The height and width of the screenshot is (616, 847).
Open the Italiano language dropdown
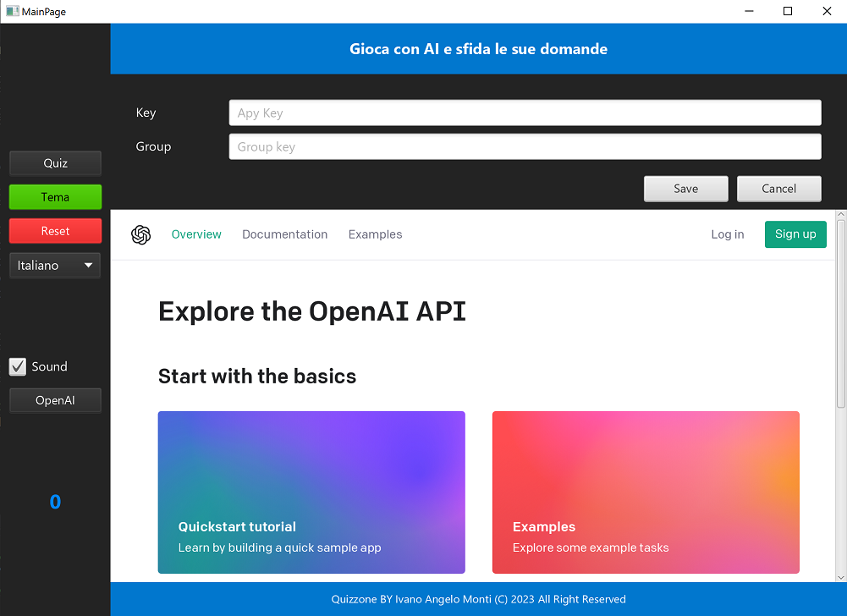tap(55, 266)
